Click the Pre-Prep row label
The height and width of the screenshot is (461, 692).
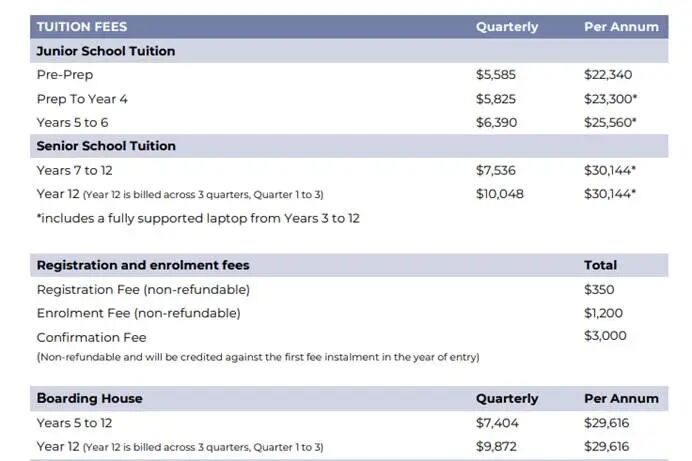click(65, 75)
